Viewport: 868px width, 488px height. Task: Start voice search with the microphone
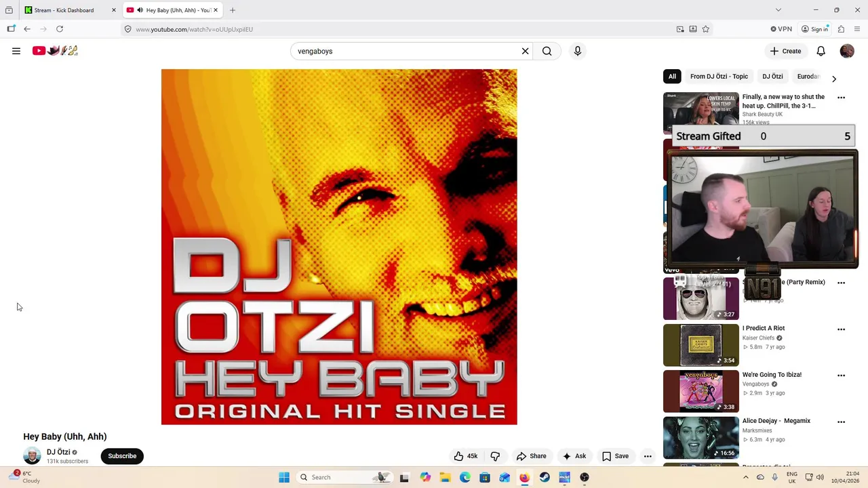[x=578, y=51]
